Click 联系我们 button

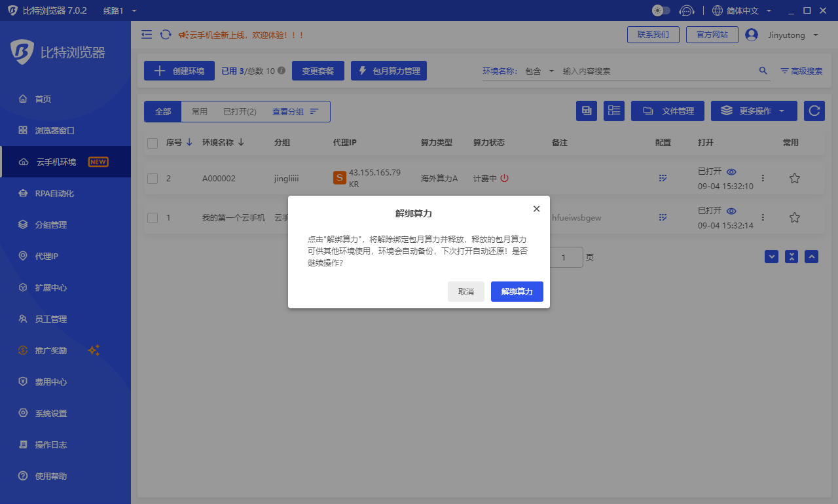pyautogui.click(x=653, y=35)
